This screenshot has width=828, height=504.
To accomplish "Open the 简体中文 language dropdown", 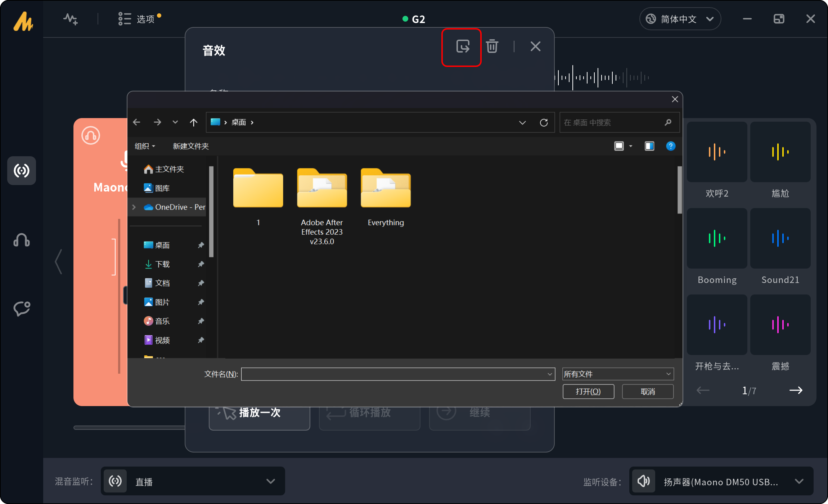I will [x=680, y=19].
